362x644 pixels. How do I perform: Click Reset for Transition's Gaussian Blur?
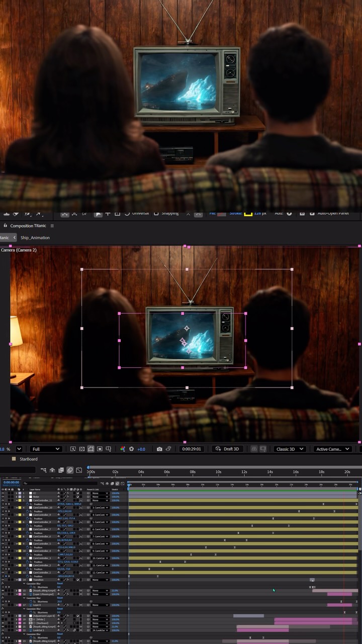tap(60, 583)
